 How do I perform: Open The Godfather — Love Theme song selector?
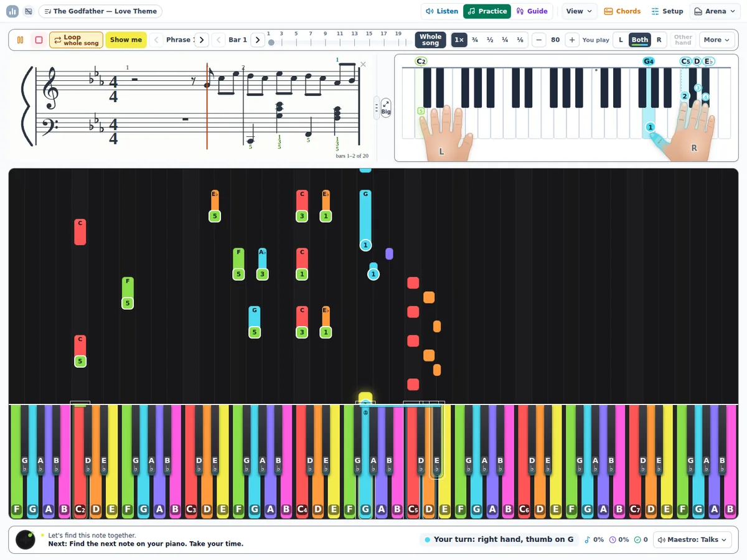[100, 11]
